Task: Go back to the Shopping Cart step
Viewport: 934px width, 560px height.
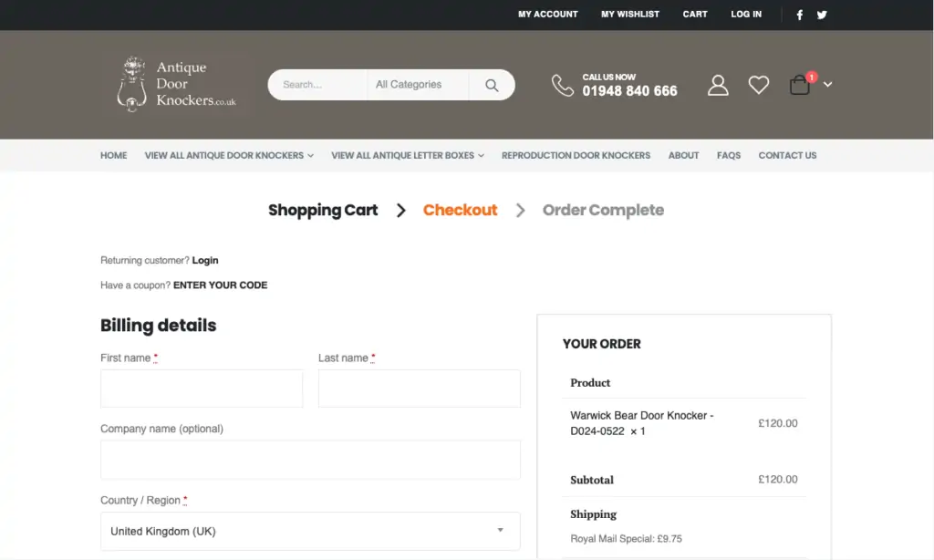Action: [x=323, y=211]
